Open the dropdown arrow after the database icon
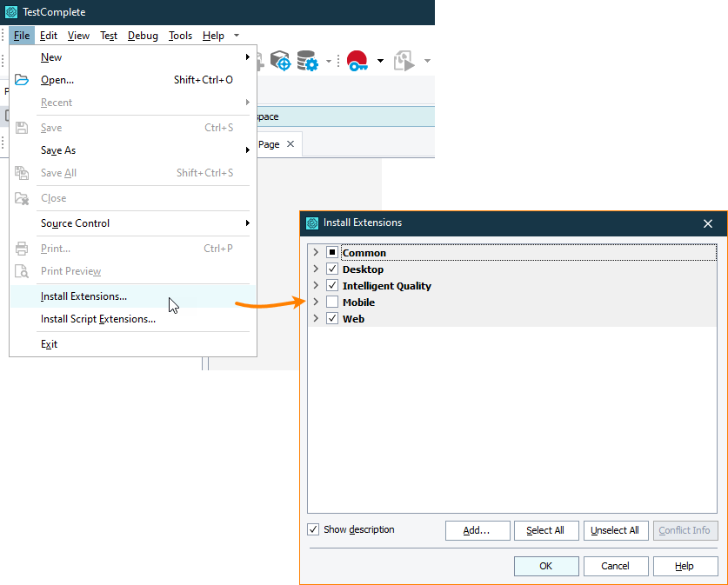Viewport: 728px width, 585px height. (x=329, y=61)
